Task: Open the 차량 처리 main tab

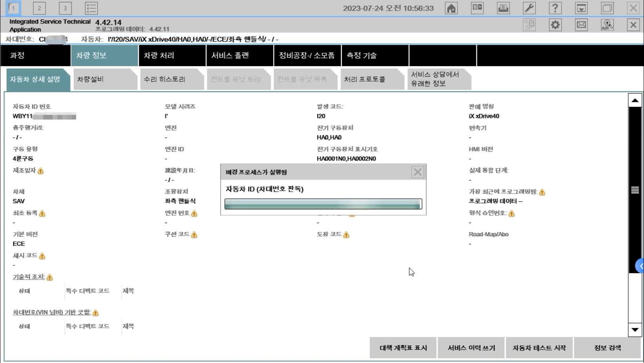Action: click(172, 56)
